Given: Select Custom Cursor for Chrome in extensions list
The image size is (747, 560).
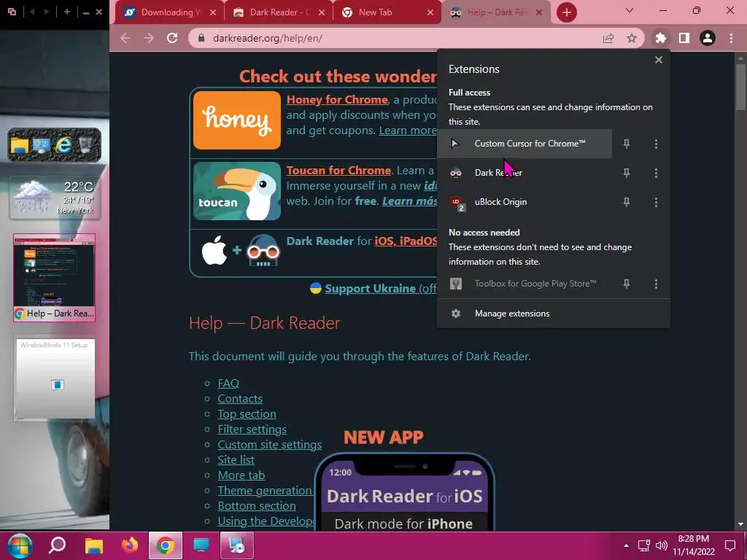Looking at the screenshot, I should (x=525, y=144).
